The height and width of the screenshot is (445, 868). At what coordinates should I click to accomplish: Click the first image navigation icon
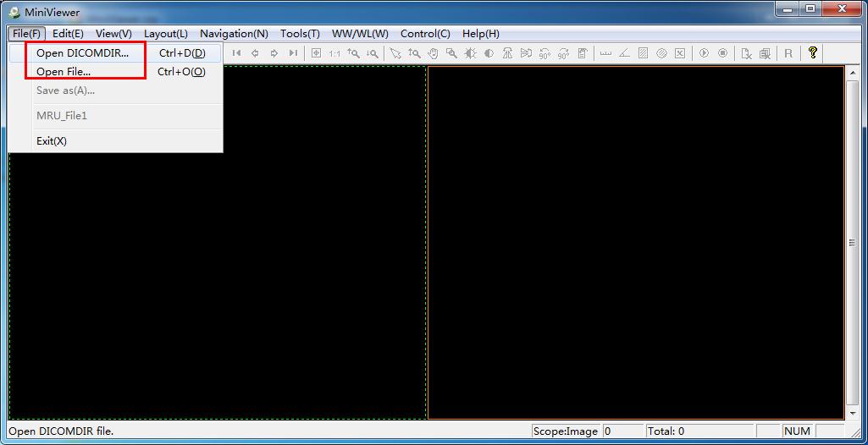237,53
